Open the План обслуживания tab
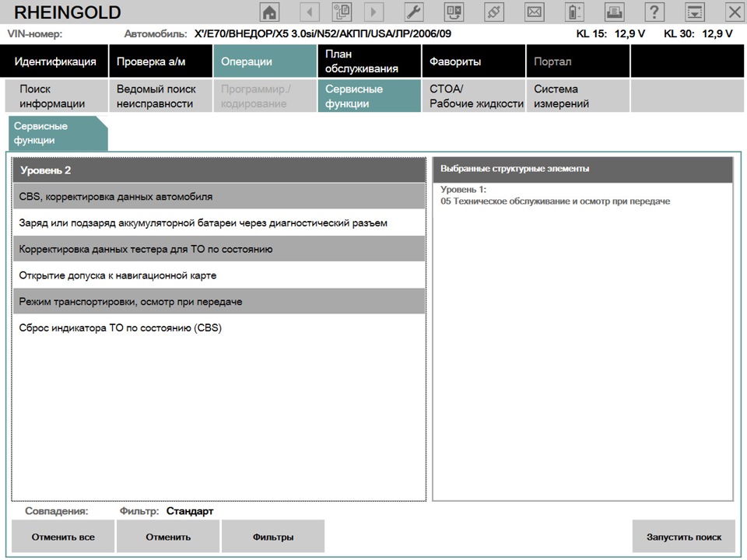Screen dimensions: 747x560 click(x=369, y=61)
